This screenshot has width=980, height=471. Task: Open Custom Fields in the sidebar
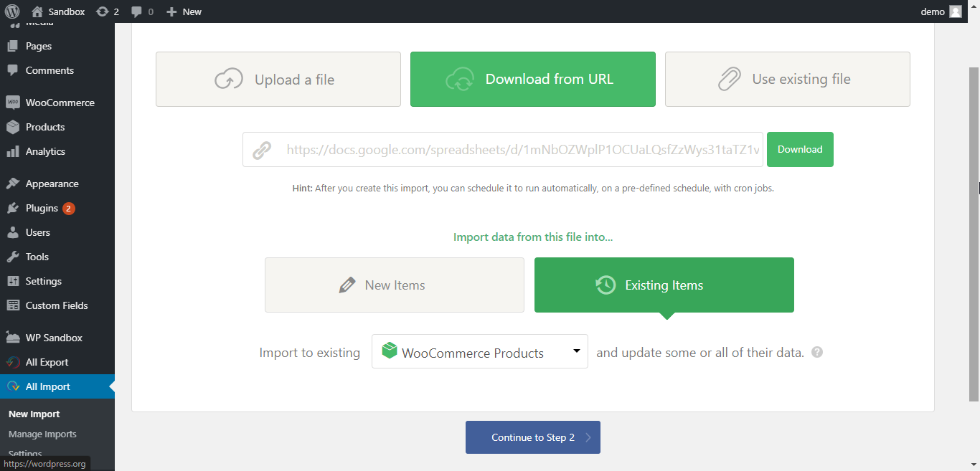57,305
